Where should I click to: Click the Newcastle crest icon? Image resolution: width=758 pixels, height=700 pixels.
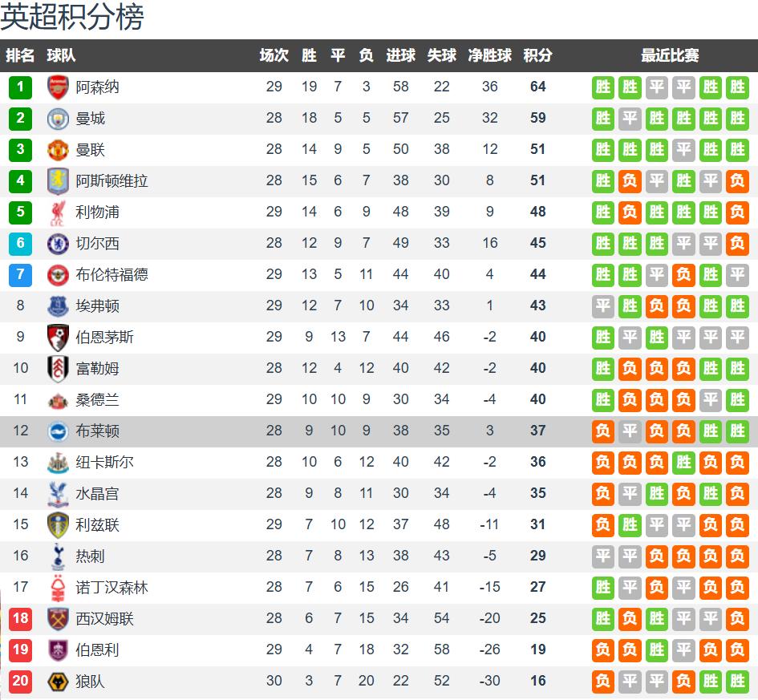click(x=58, y=462)
